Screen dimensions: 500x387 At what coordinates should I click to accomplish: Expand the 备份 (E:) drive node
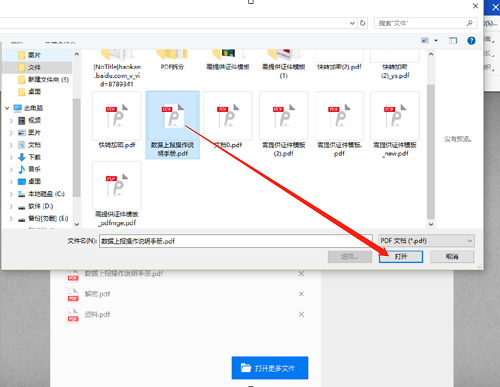click(11, 219)
